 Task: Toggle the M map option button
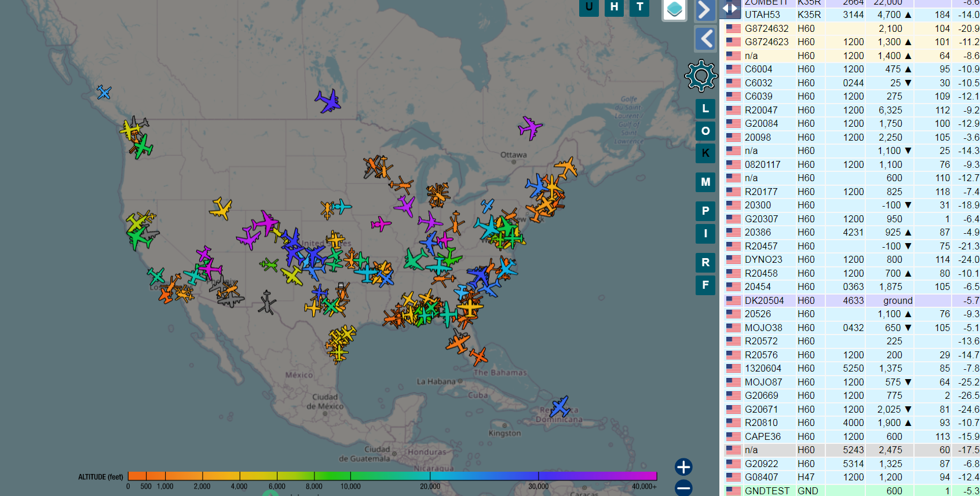(705, 182)
